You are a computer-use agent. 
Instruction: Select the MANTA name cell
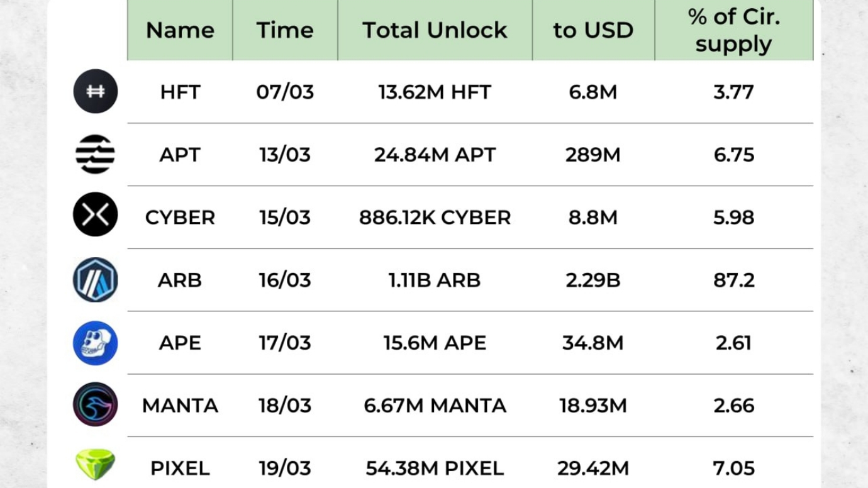point(180,406)
